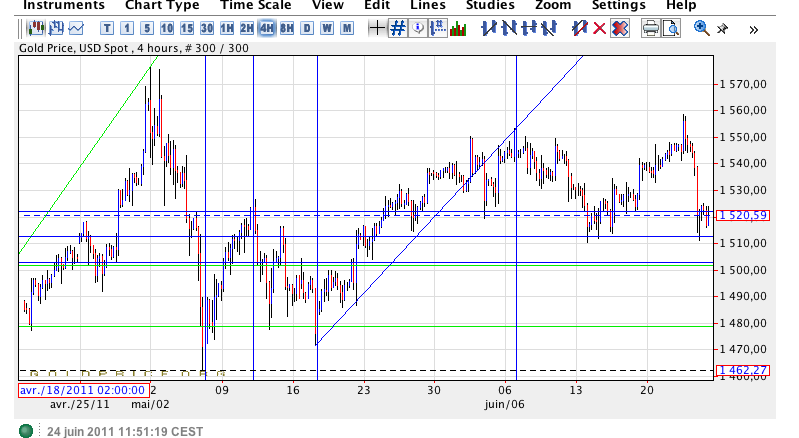Switch to the line chart icon
The image size is (799, 438).
pos(77,28)
